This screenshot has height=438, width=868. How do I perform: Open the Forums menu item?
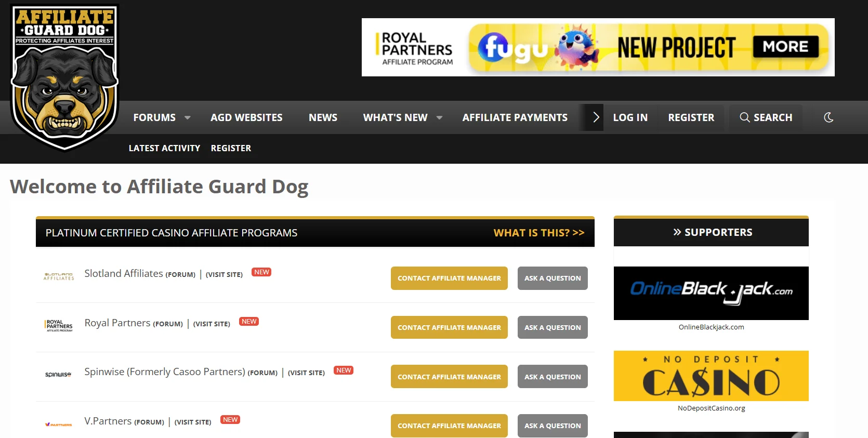coord(154,117)
